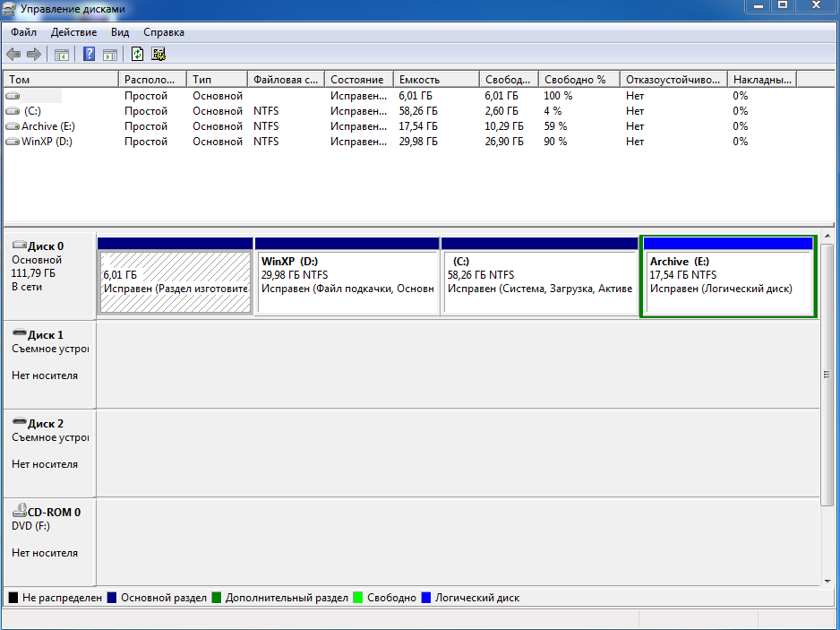The width and height of the screenshot is (840, 630).
Task: Click the Логический диск legend label
Action: (x=477, y=598)
